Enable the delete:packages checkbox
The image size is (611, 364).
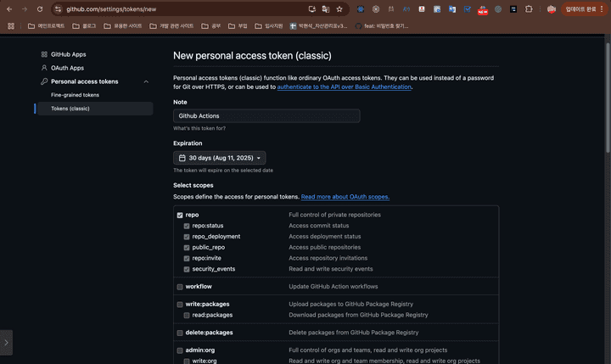[x=180, y=333]
